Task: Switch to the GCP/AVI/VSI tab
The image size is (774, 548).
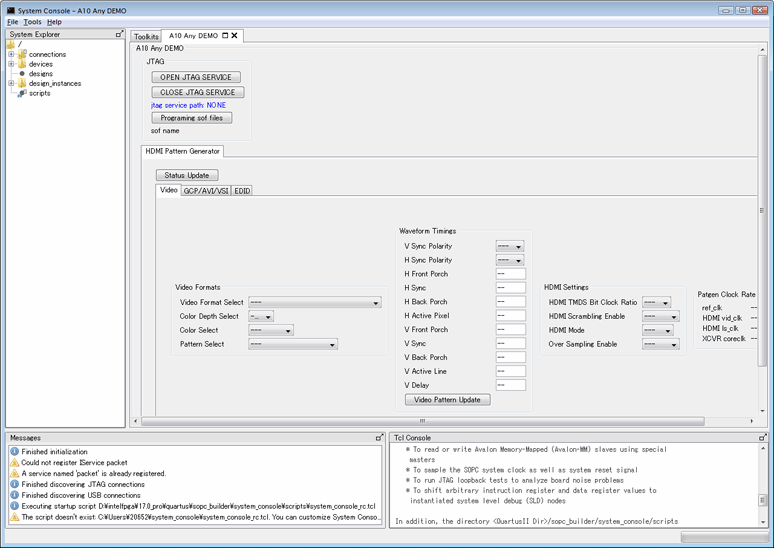Action: click(x=205, y=190)
